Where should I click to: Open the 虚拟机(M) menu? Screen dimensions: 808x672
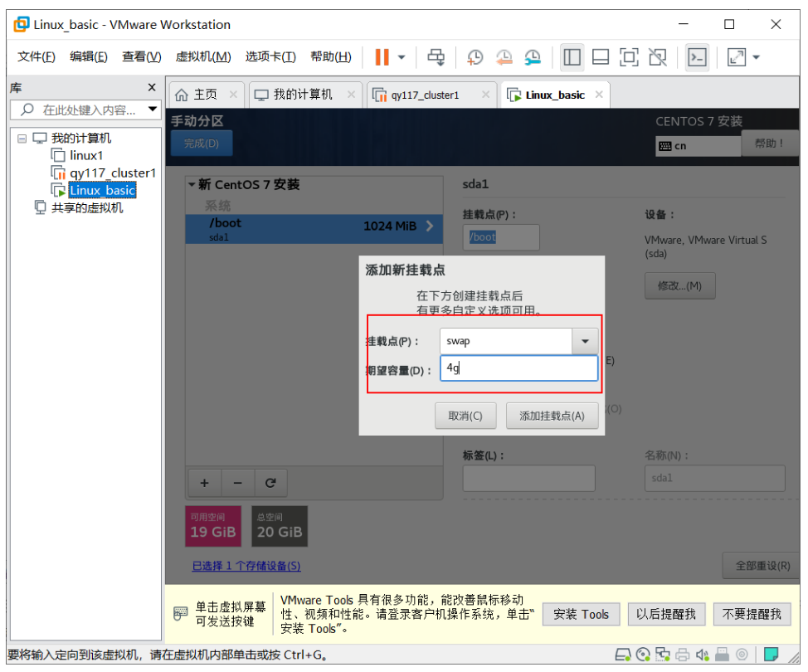point(203,56)
